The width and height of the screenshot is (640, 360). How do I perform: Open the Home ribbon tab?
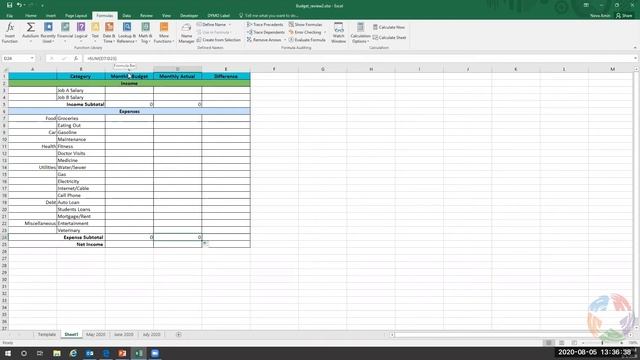[x=31, y=16]
